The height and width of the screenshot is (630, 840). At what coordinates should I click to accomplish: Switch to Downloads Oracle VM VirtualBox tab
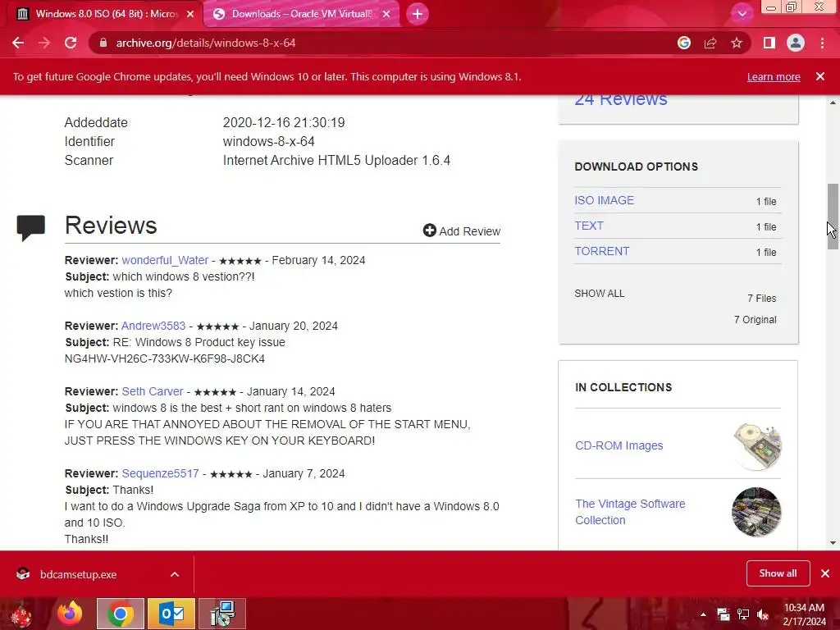click(300, 14)
